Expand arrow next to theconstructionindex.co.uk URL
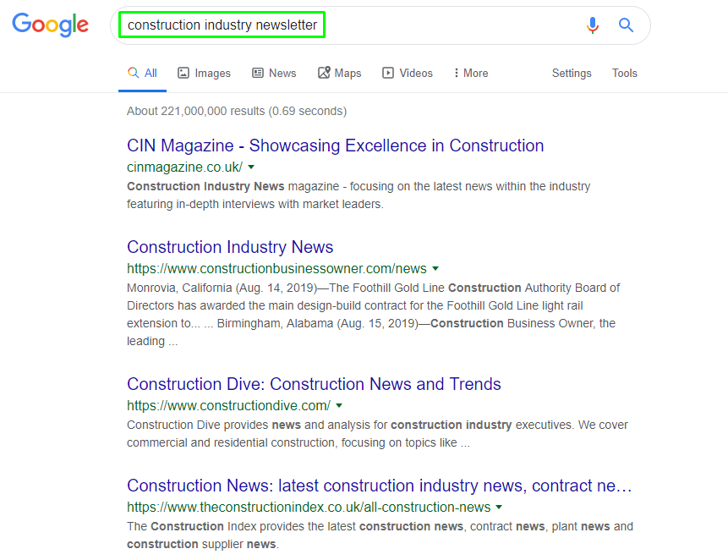The image size is (728, 560). point(499,507)
